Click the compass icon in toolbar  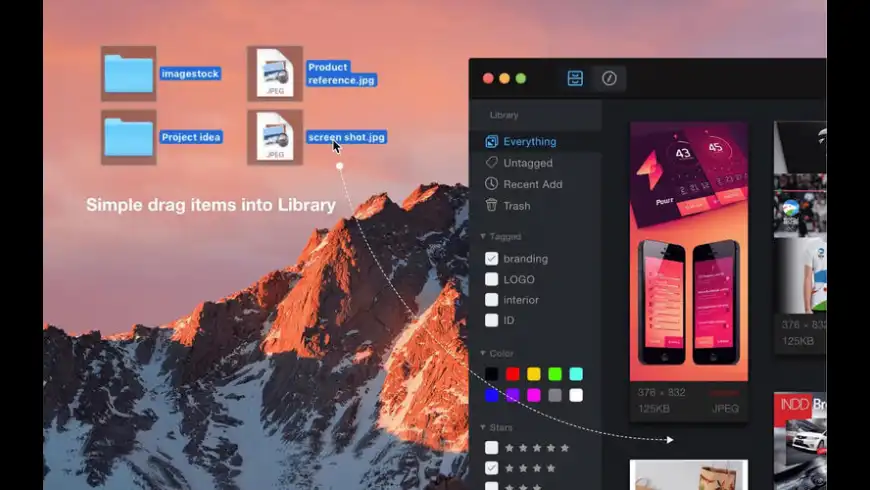(609, 78)
